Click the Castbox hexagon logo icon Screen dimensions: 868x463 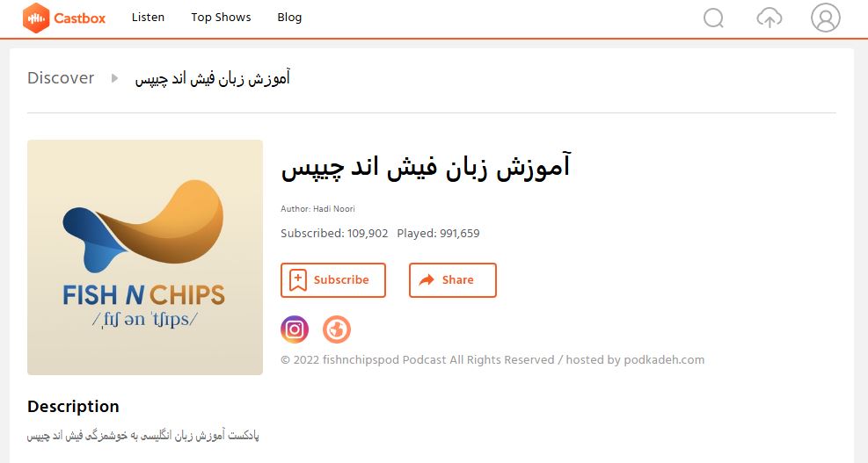[x=36, y=18]
